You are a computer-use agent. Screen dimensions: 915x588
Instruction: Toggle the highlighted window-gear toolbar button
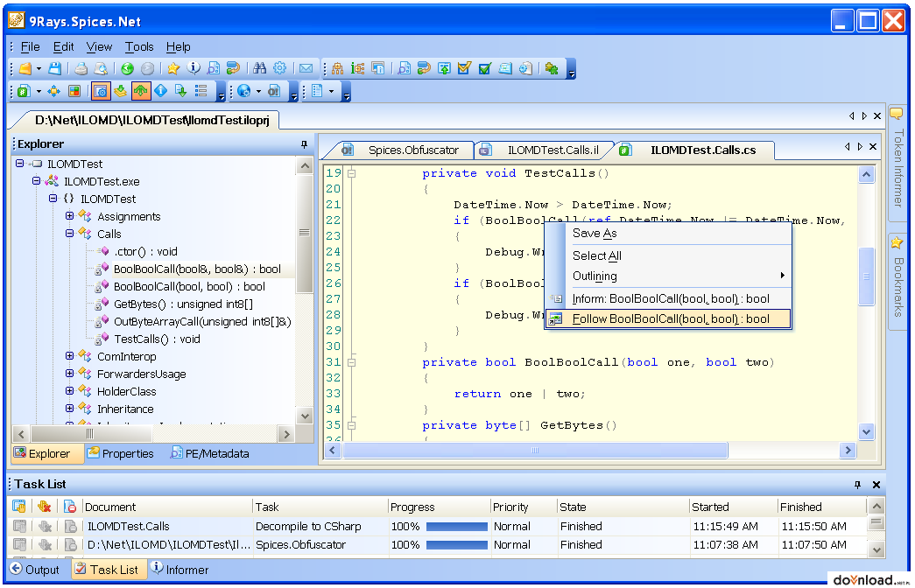click(x=101, y=91)
